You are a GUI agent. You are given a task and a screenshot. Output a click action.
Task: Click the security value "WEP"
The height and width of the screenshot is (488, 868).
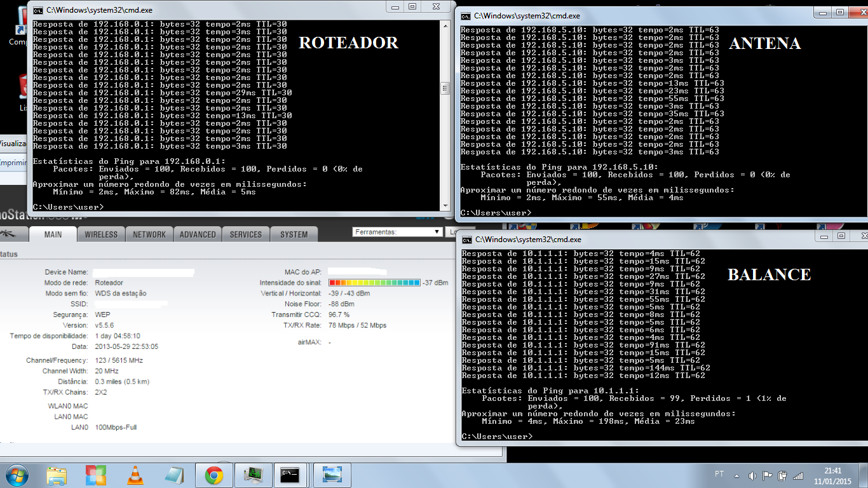point(102,315)
